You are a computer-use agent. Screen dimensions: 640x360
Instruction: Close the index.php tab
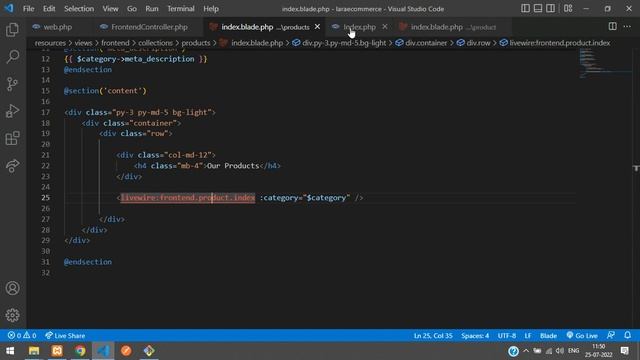(384, 27)
